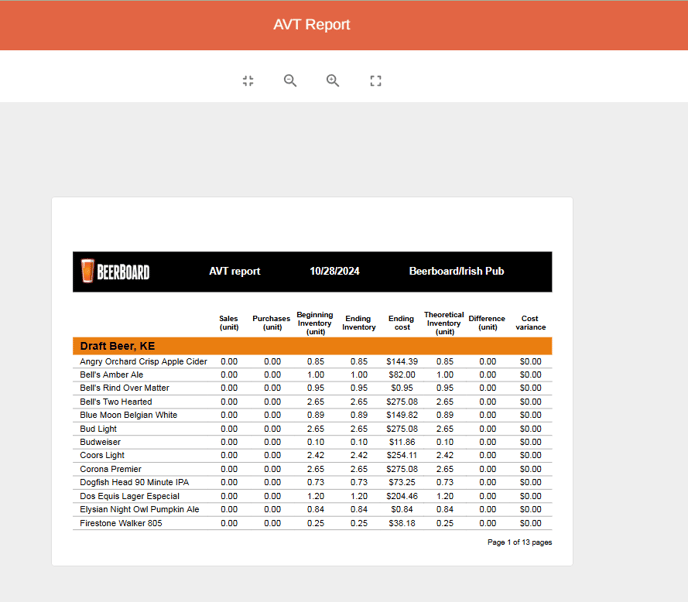Click the $38.18 ending cost value
This screenshot has width=688, height=602.
click(402, 523)
